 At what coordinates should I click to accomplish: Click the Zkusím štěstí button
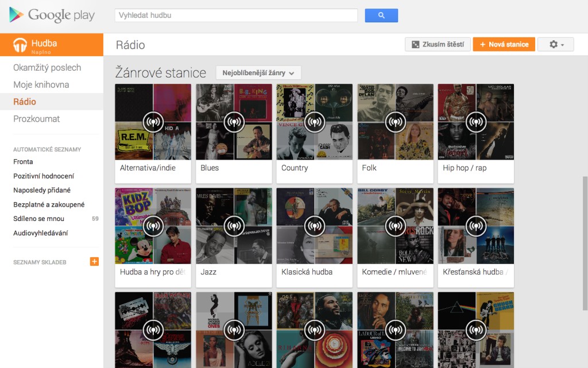click(x=438, y=44)
